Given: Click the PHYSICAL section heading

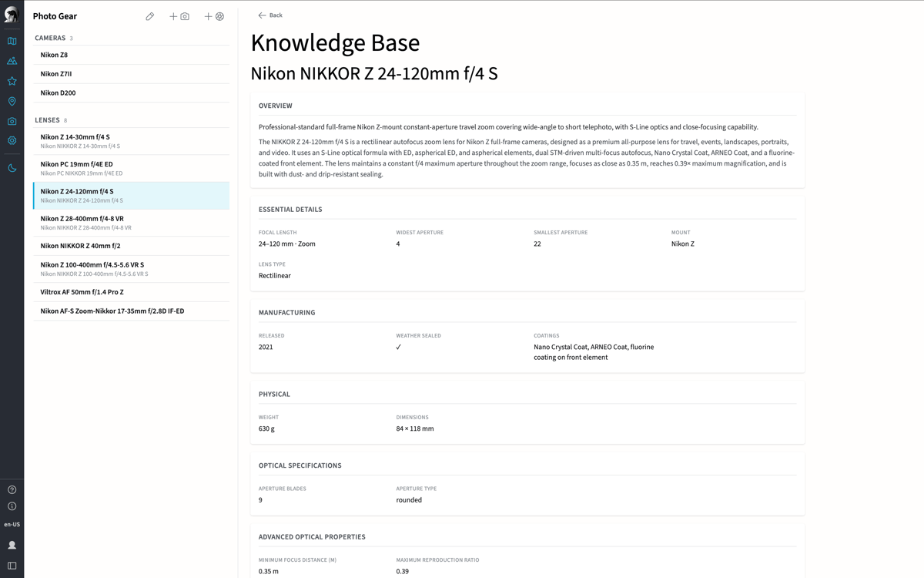Looking at the screenshot, I should pyautogui.click(x=274, y=395).
